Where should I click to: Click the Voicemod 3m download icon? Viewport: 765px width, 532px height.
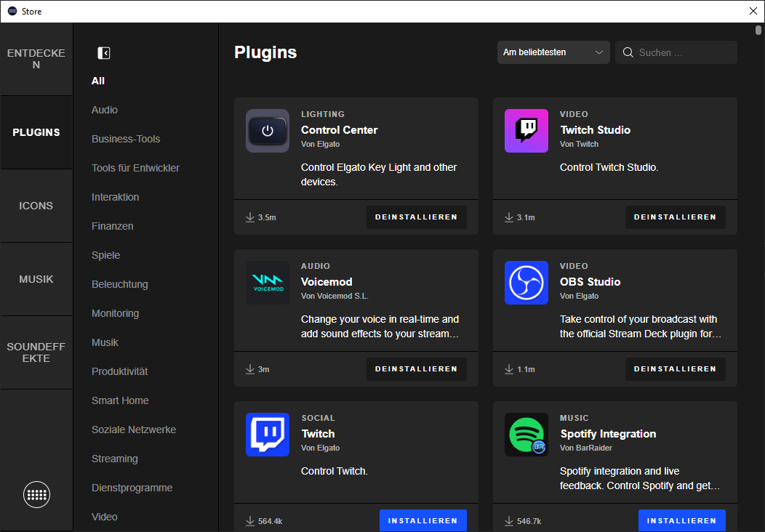coord(250,369)
